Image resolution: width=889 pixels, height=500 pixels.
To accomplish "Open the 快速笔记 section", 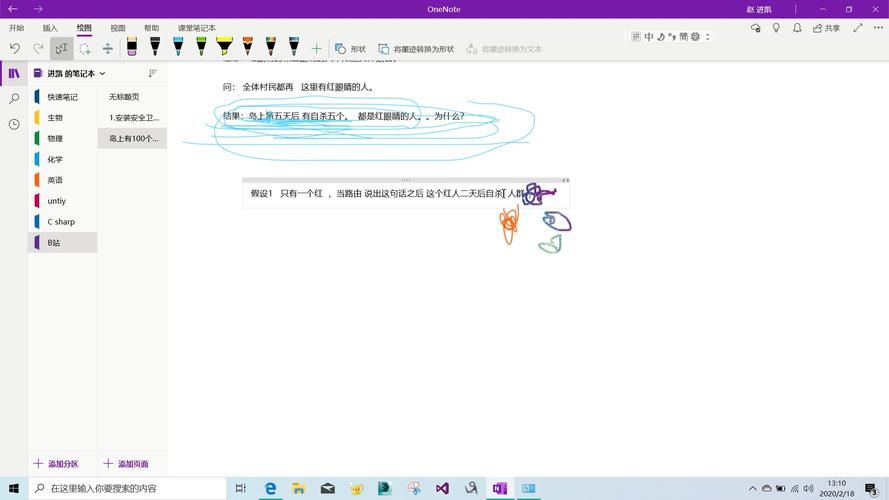I will tap(62, 97).
